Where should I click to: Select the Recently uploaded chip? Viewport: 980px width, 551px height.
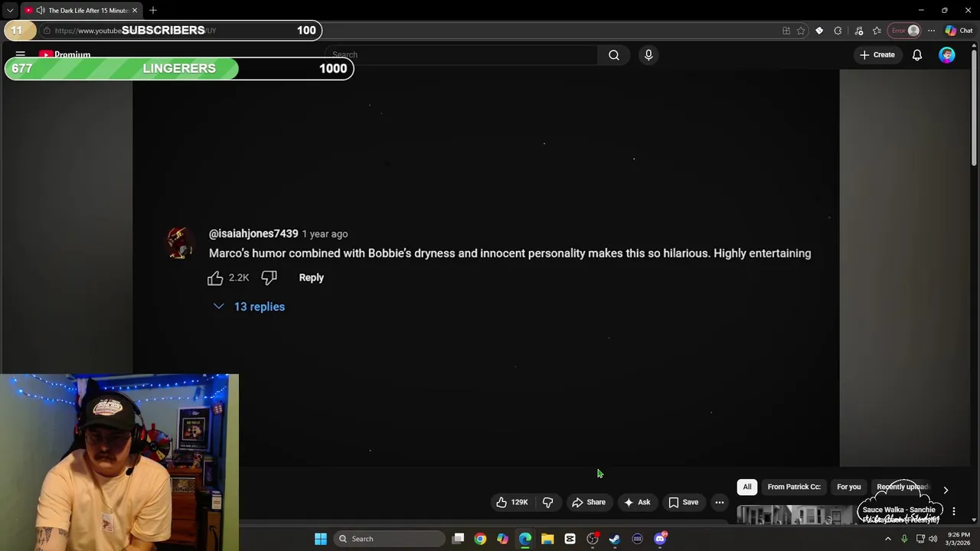903,487
